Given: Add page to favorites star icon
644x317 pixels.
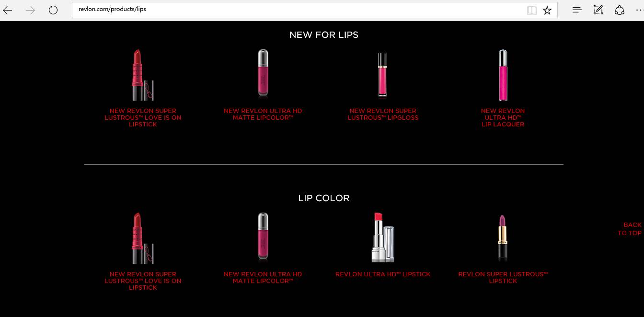Looking at the screenshot, I should tap(547, 10).
